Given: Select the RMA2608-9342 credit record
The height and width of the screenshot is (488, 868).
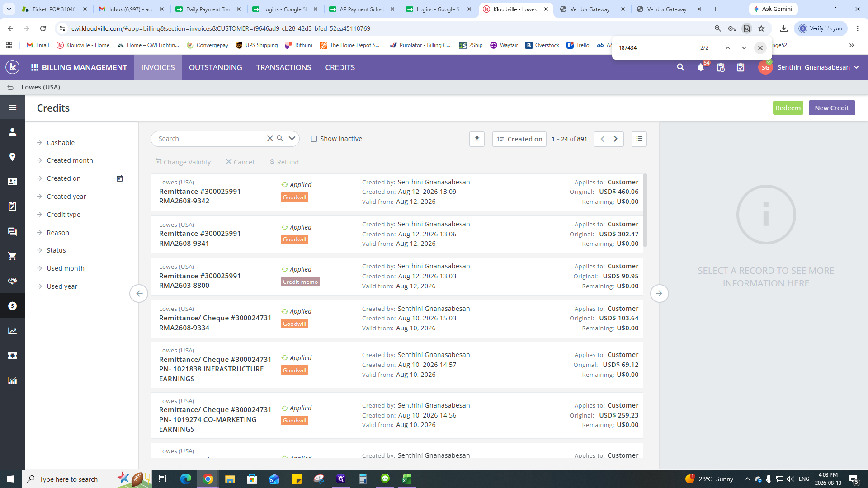Looking at the screenshot, I should 397,192.
